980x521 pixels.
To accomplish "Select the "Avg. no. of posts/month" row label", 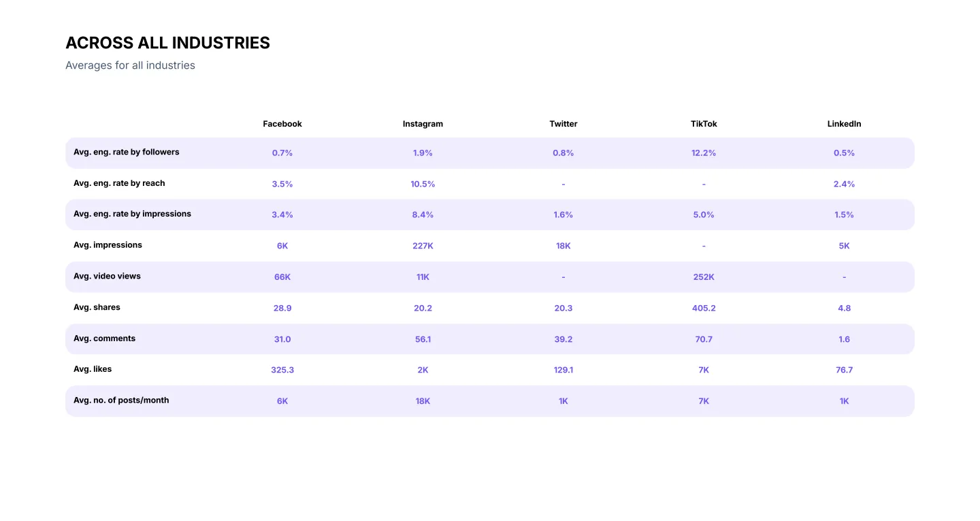I will tap(121, 400).
